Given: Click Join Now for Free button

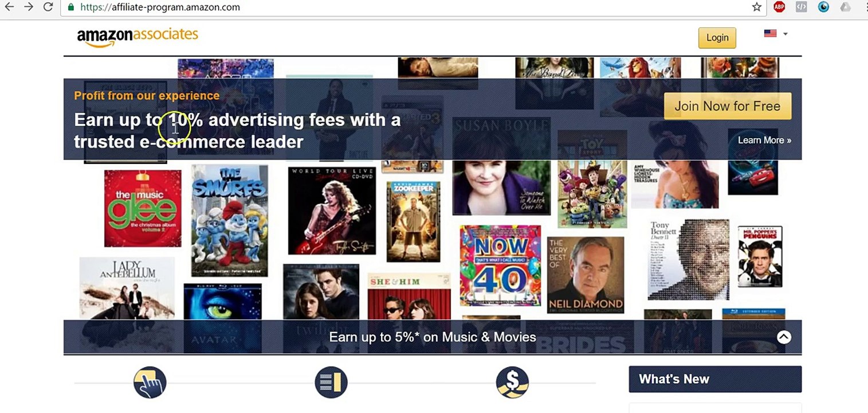Looking at the screenshot, I should (728, 106).
